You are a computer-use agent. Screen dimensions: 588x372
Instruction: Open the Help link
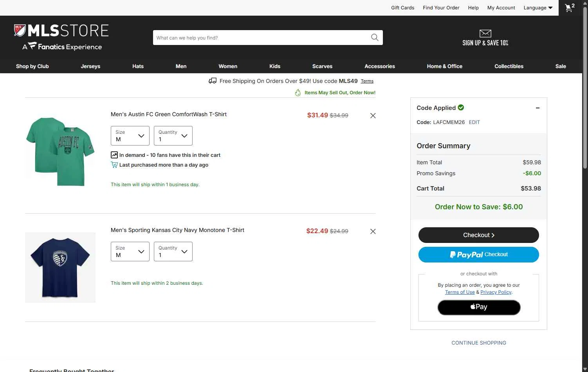click(x=473, y=8)
